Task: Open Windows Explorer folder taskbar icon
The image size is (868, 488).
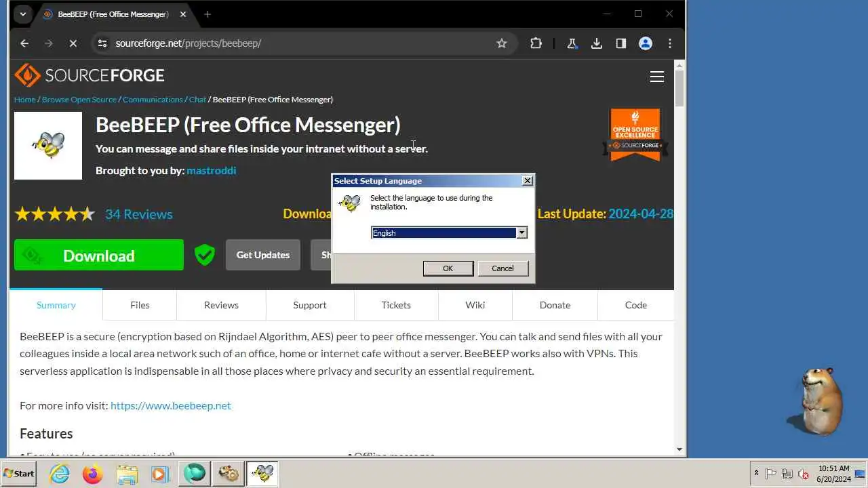Action: pos(127,474)
